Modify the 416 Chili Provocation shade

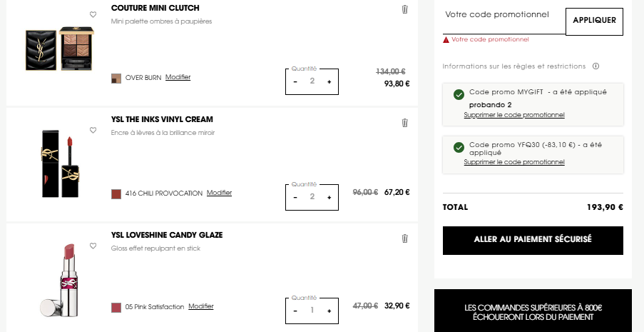(220, 193)
